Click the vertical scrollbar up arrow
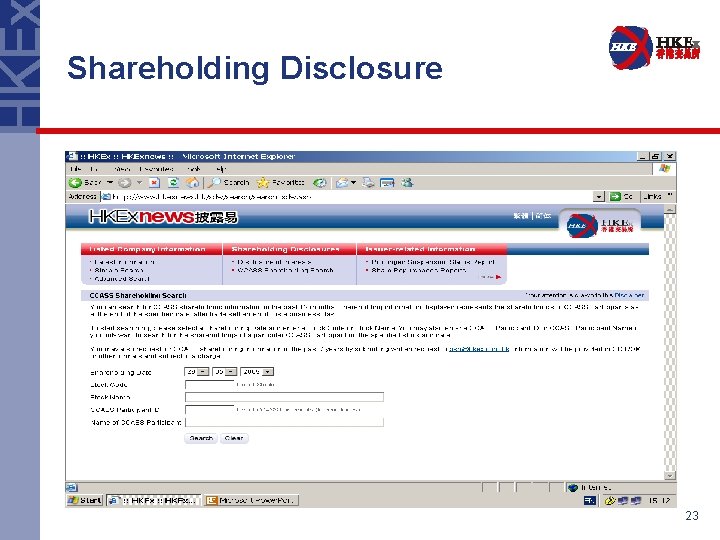This screenshot has width=720, height=540. coord(670,209)
